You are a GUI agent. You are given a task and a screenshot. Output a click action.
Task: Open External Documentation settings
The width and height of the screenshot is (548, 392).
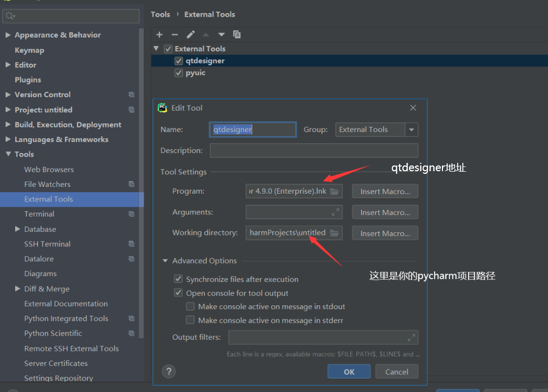click(x=66, y=304)
